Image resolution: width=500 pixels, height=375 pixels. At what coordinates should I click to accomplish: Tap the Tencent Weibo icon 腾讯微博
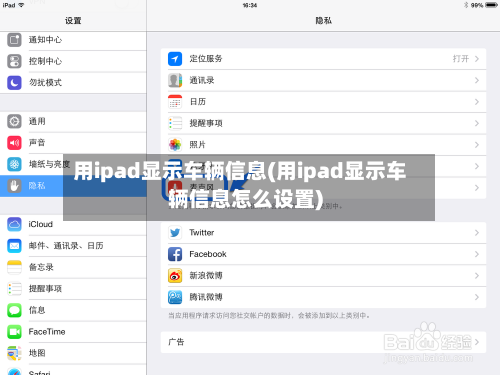pos(175,297)
